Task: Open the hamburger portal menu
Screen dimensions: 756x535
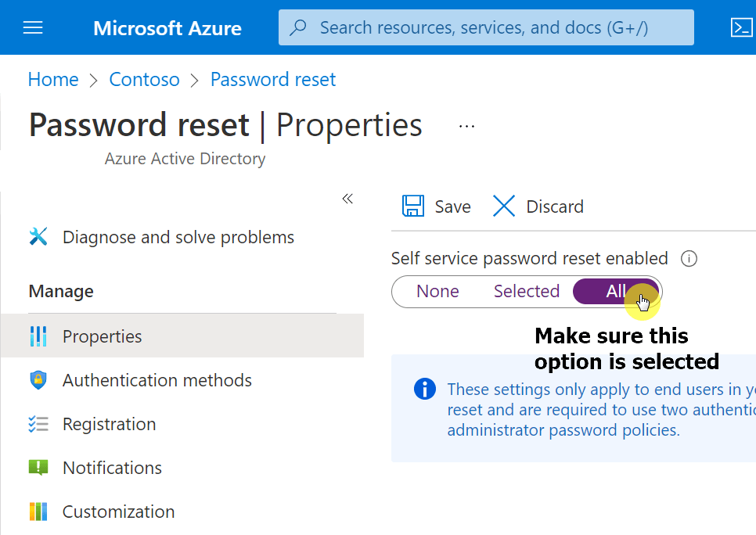Action: (x=33, y=27)
